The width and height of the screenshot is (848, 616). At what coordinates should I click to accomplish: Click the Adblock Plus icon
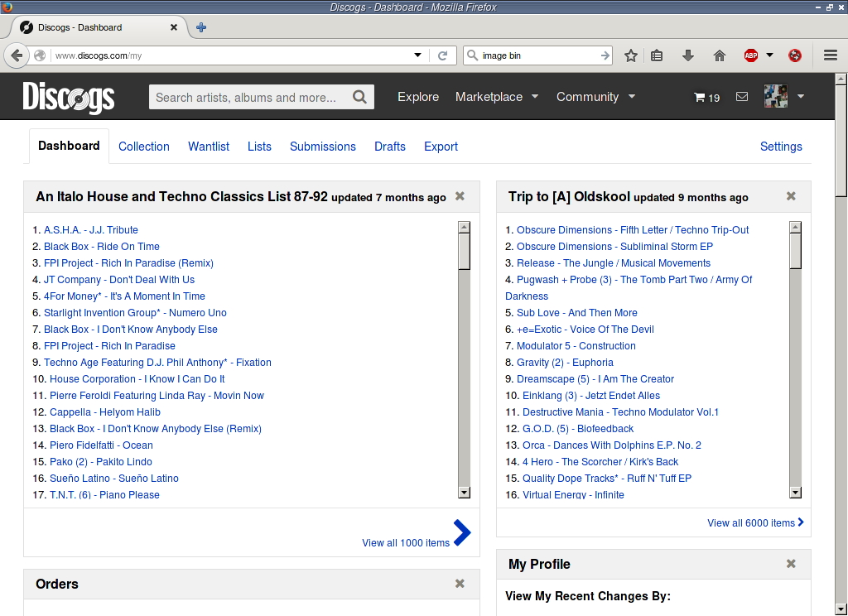pos(750,55)
